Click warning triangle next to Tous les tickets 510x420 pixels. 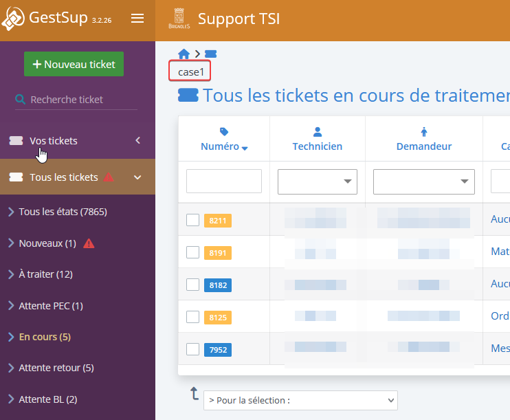(109, 177)
